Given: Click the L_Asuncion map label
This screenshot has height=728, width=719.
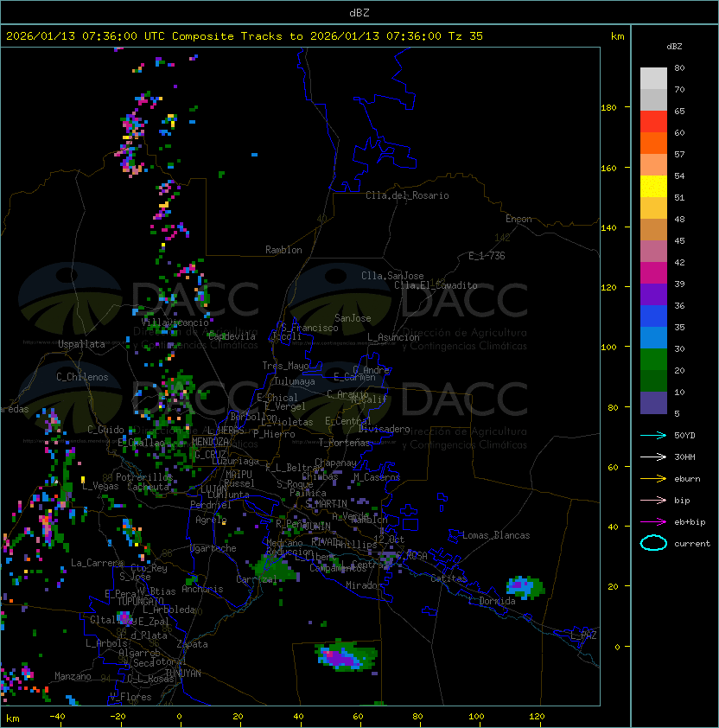Looking at the screenshot, I should point(393,337).
